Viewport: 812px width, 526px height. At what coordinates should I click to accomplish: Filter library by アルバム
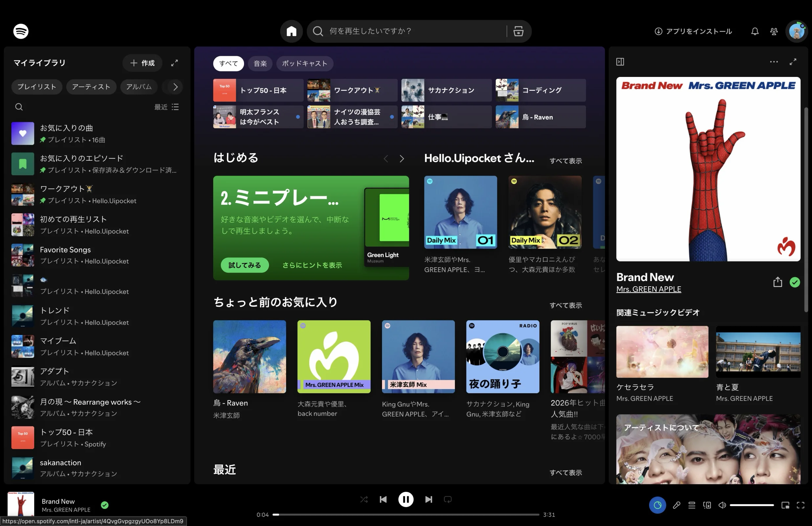(139, 87)
